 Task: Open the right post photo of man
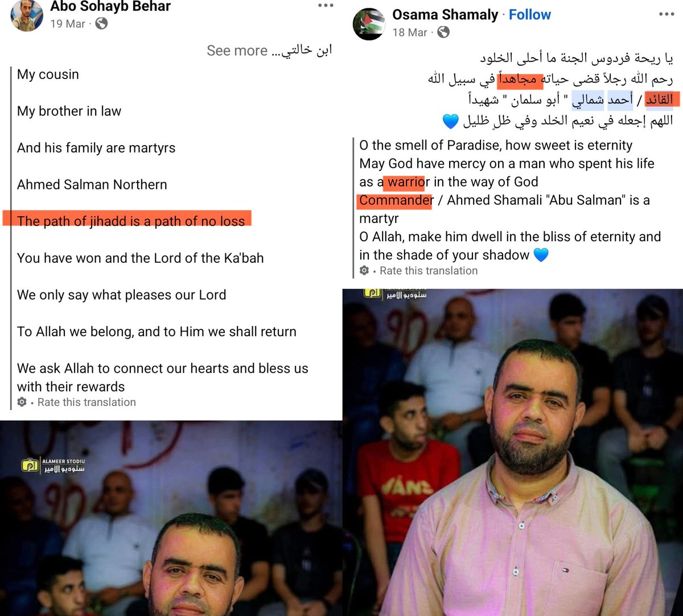click(x=513, y=452)
